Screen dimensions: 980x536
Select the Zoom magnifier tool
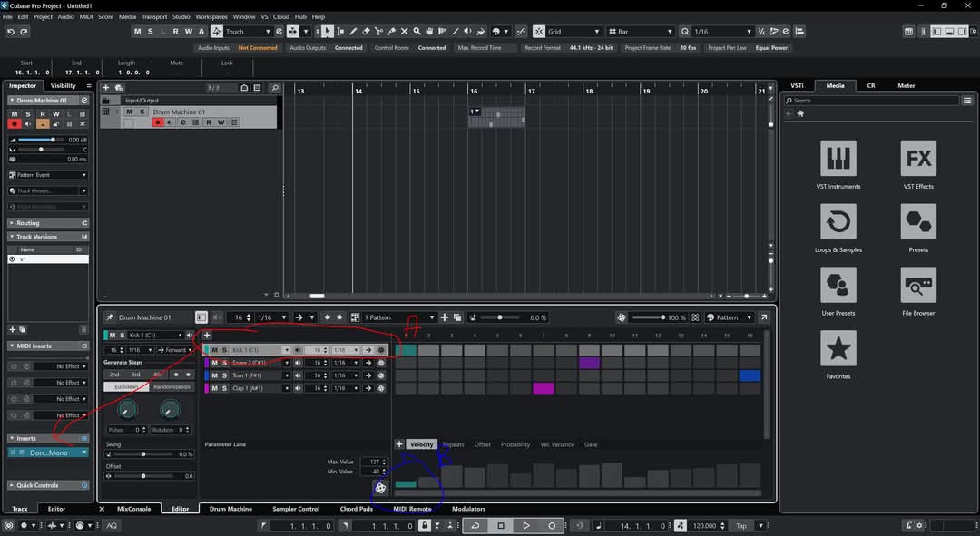[416, 31]
